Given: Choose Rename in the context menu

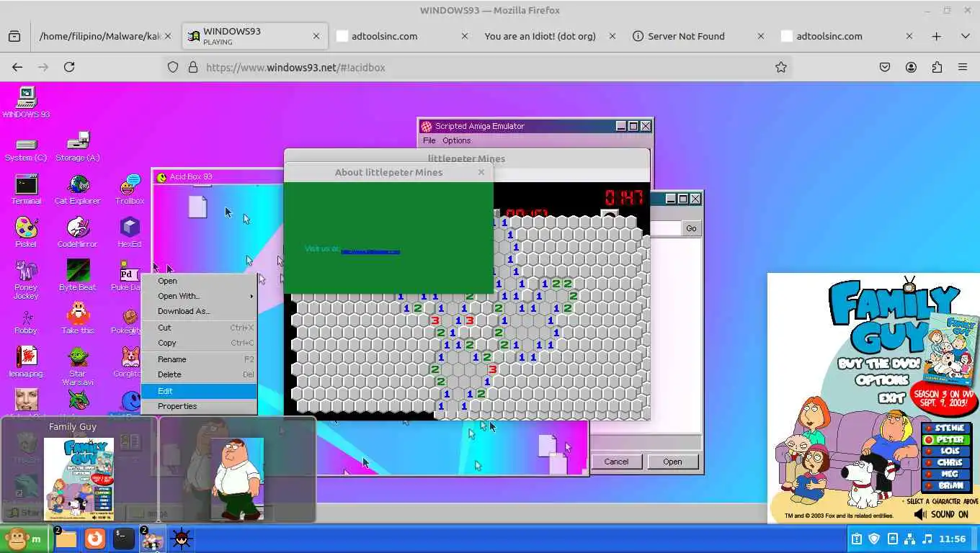Looking at the screenshot, I should point(199,359).
